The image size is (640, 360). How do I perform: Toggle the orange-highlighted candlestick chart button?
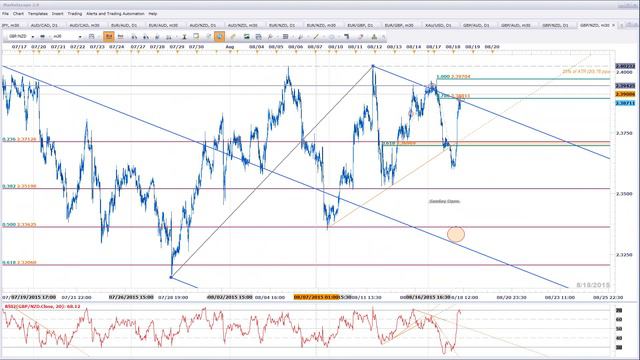tap(109, 37)
